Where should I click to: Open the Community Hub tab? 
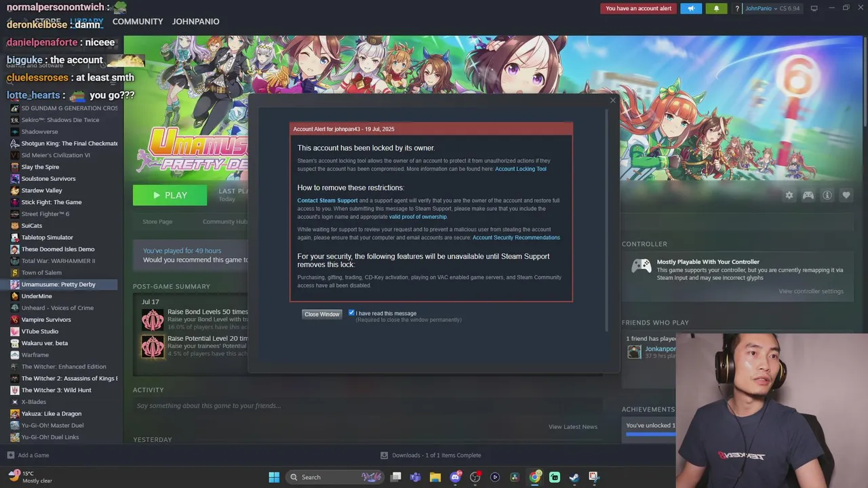click(225, 222)
